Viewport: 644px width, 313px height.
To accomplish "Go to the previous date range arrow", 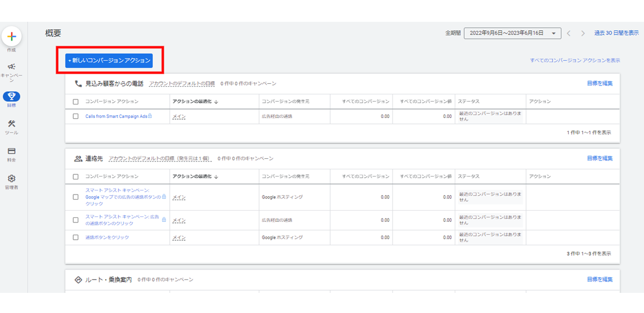I will [x=569, y=34].
